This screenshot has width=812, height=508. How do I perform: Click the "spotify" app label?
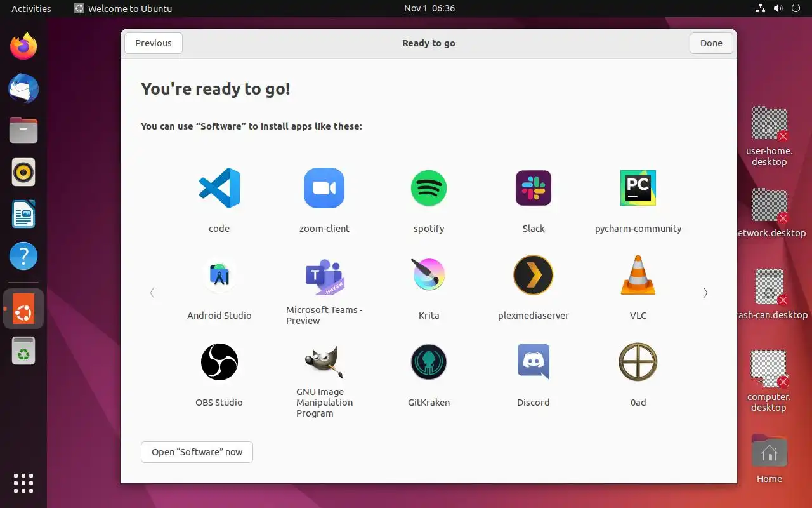[x=429, y=229]
